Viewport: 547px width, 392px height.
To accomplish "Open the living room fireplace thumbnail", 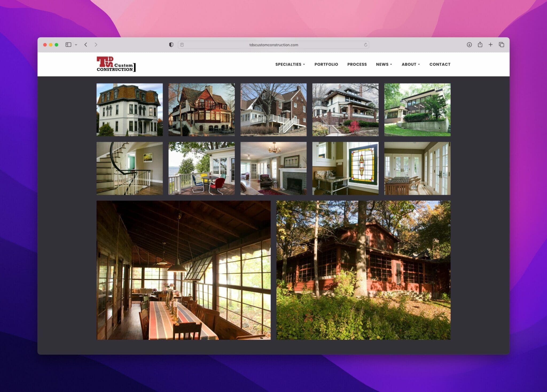I will pyautogui.click(x=273, y=168).
